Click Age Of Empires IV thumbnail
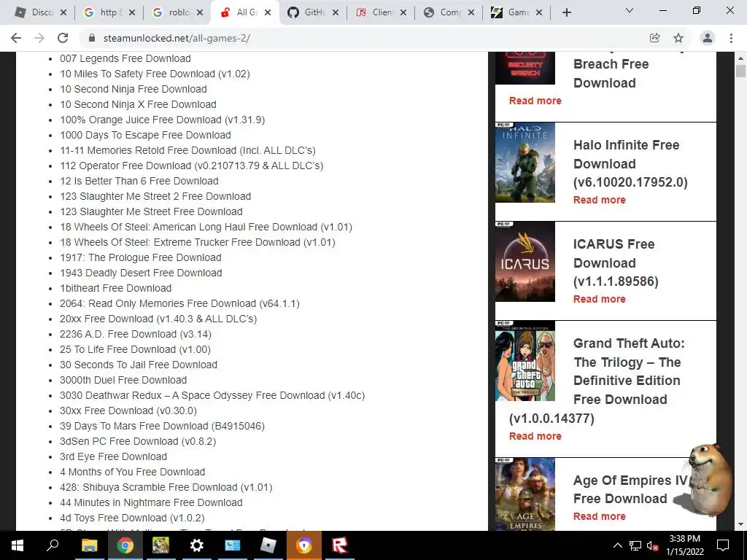747x560 pixels. (525, 494)
